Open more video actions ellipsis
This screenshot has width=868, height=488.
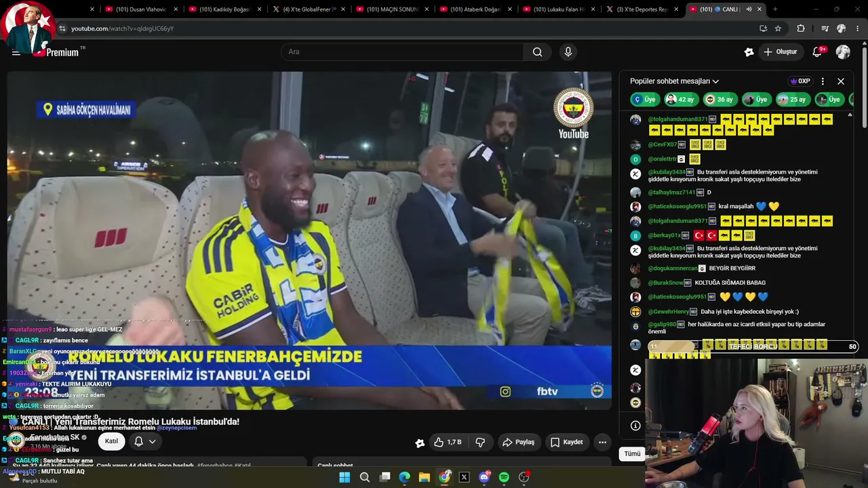pyautogui.click(x=602, y=442)
